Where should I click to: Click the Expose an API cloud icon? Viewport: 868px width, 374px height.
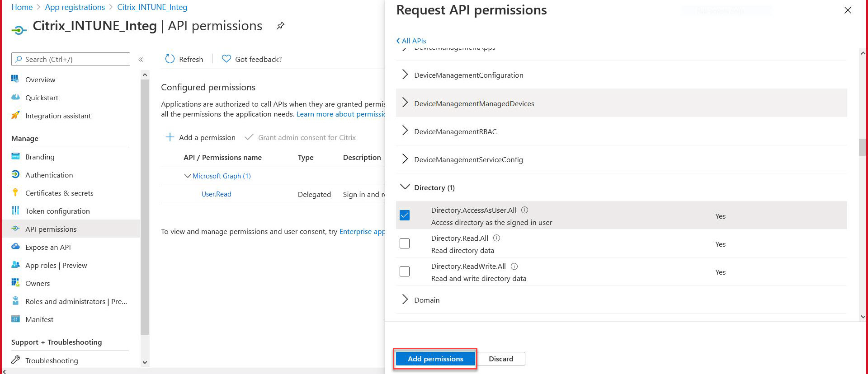click(x=15, y=247)
